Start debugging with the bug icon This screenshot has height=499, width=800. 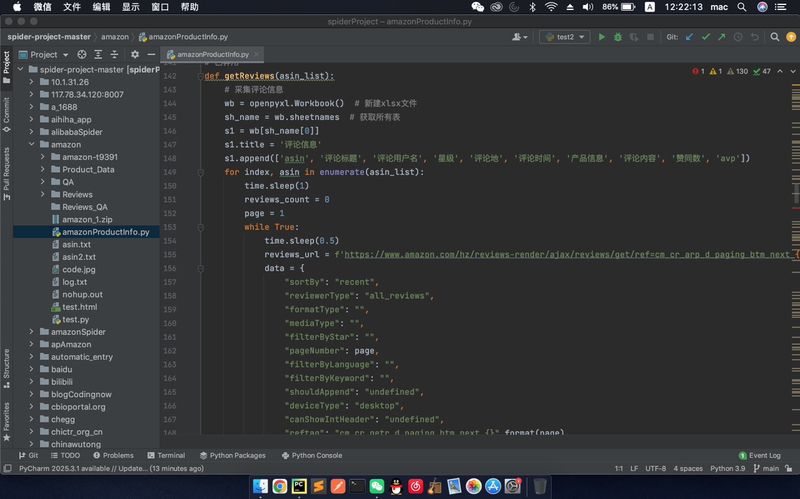tap(618, 37)
